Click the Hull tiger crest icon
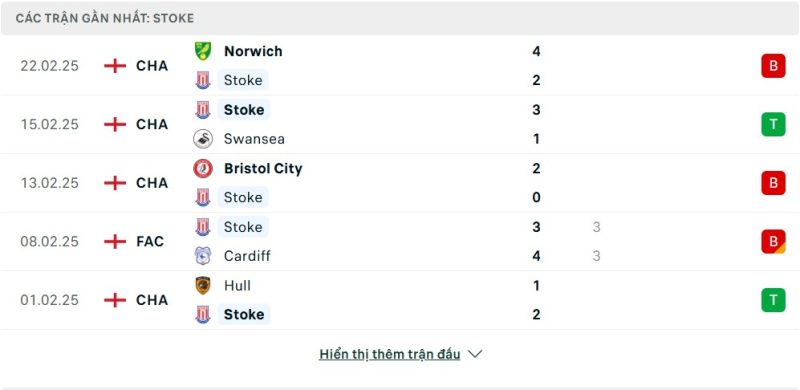Image resolution: width=800 pixels, height=390 pixels. click(x=203, y=285)
